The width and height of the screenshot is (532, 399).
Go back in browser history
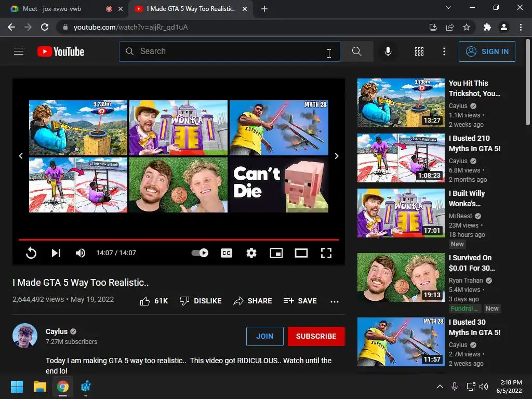11,27
